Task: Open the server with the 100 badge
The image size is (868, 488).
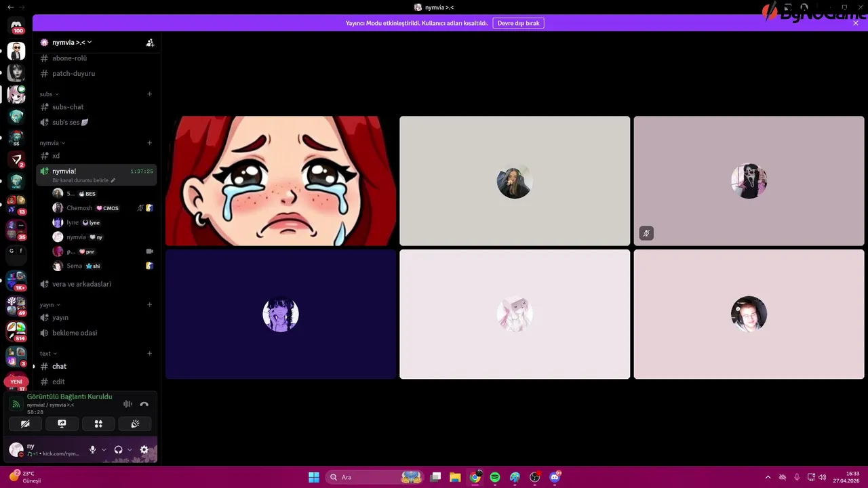Action: click(16, 26)
